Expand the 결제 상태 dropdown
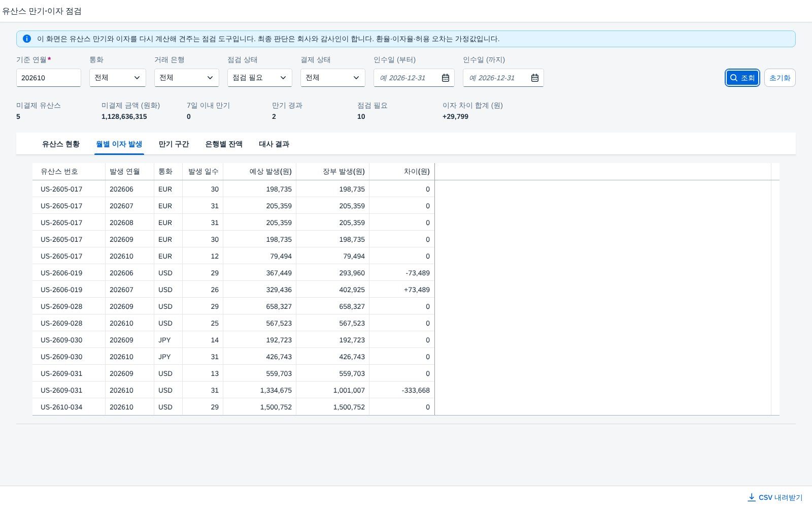812x508 pixels. coord(333,78)
